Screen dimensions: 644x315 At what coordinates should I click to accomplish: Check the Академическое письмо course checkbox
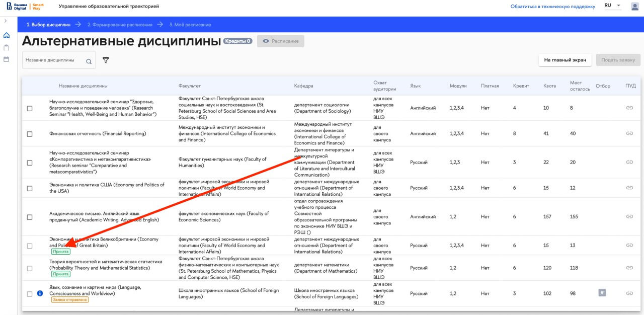(30, 217)
